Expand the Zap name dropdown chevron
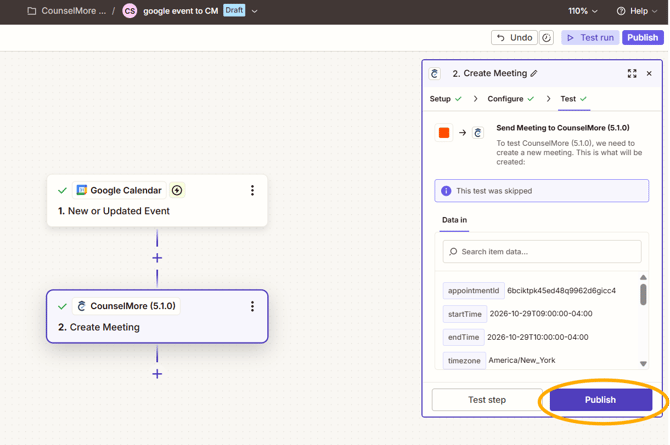 (254, 12)
